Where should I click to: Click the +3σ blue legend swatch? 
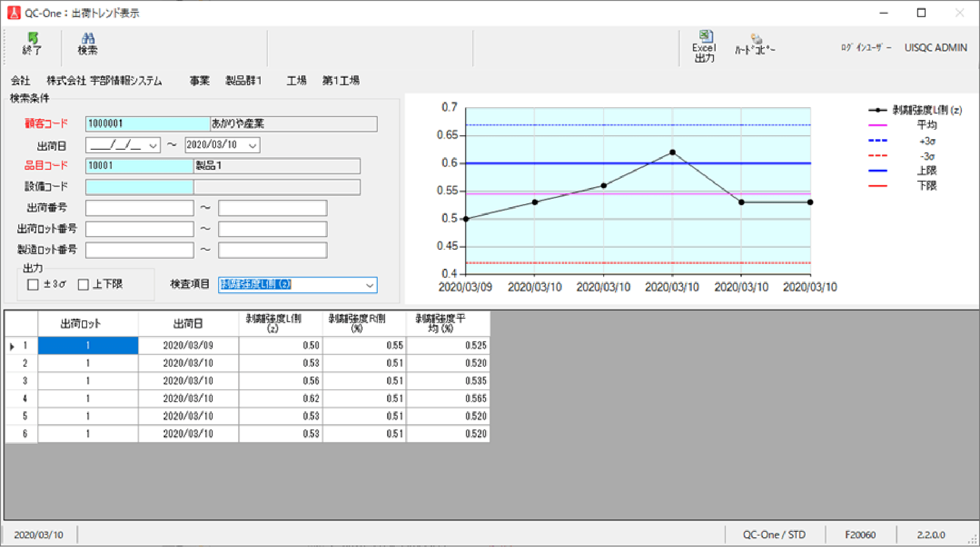click(x=877, y=141)
